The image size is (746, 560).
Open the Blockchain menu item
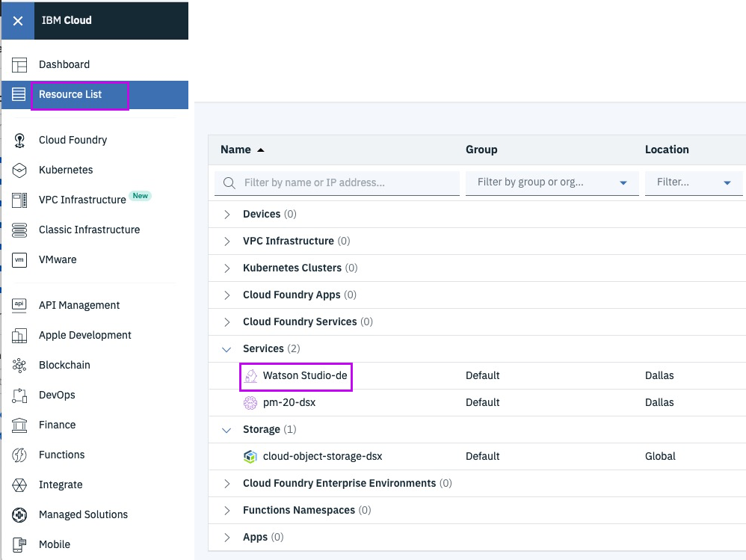(64, 365)
